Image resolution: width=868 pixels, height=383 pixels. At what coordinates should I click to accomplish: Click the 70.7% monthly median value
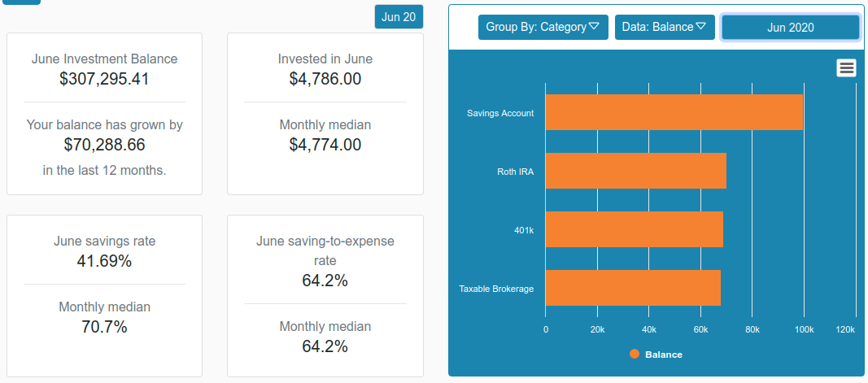104,327
